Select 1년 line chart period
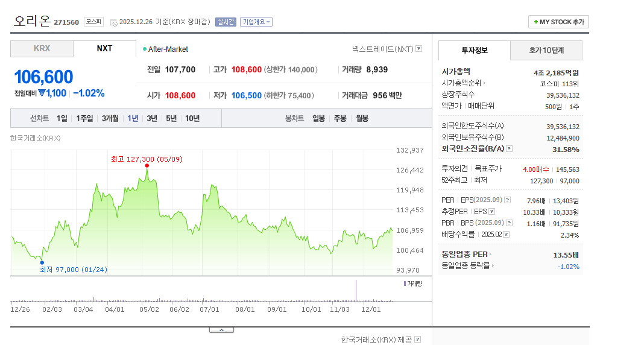Image resolution: width=644 pixels, height=345 pixels. click(x=133, y=118)
